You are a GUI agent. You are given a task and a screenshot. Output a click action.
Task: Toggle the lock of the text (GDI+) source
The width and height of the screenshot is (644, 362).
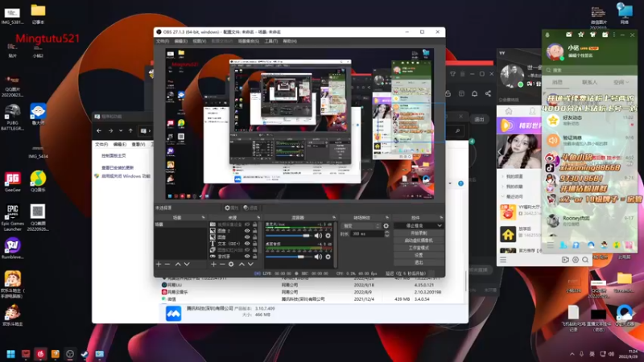[x=254, y=244]
